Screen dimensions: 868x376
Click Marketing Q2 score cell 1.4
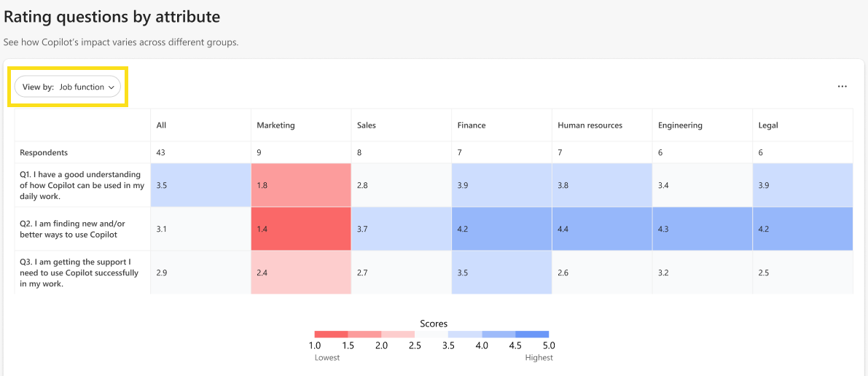click(x=301, y=229)
